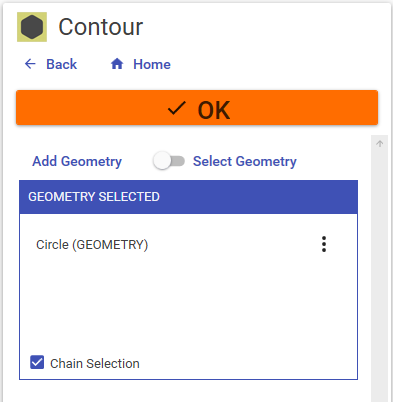Open three-dot menu for Circle geometry
This screenshot has height=402, width=393.
(324, 244)
